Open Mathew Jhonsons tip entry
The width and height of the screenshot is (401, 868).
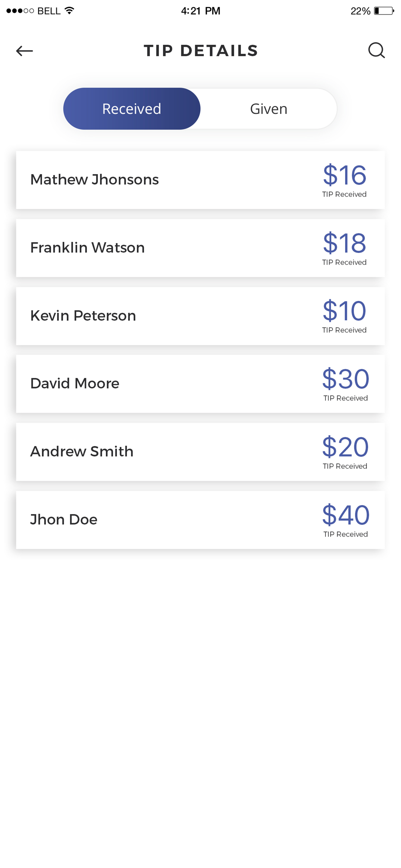point(200,180)
